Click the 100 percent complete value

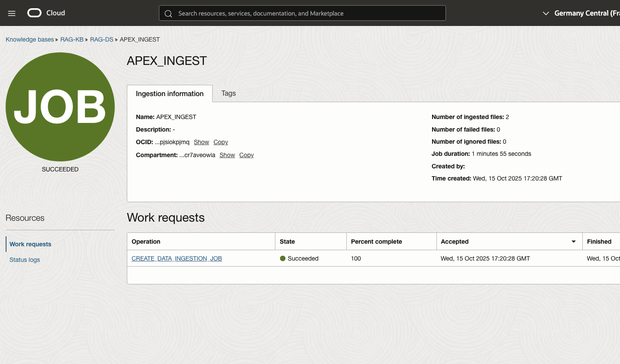[x=355, y=258]
